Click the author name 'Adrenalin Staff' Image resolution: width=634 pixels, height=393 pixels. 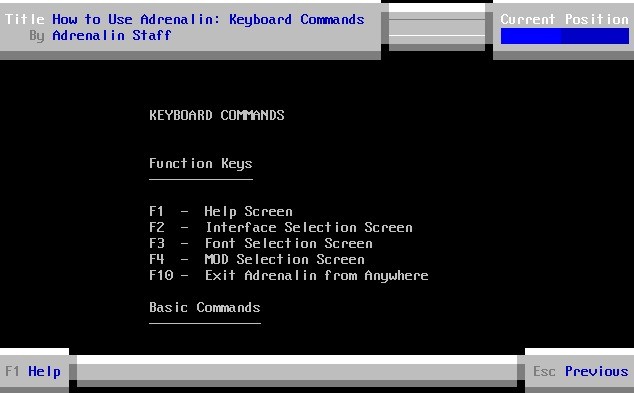click(x=112, y=36)
